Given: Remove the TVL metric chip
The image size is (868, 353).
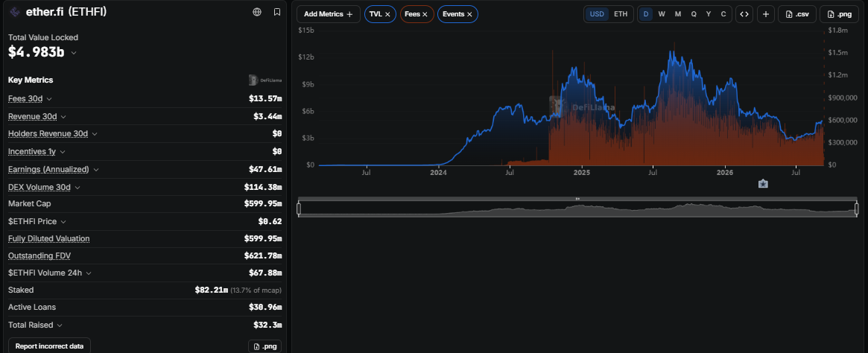Looking at the screenshot, I should click(387, 14).
